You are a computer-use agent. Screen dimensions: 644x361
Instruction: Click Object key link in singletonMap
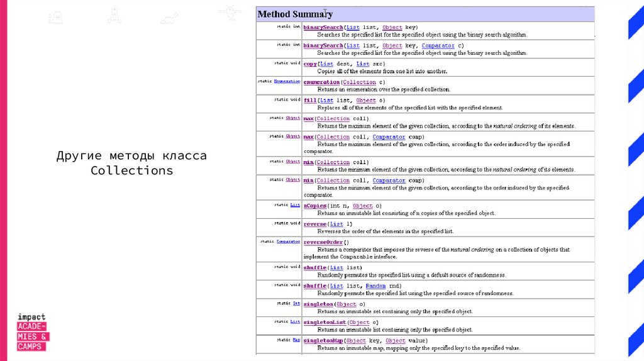coord(356,341)
